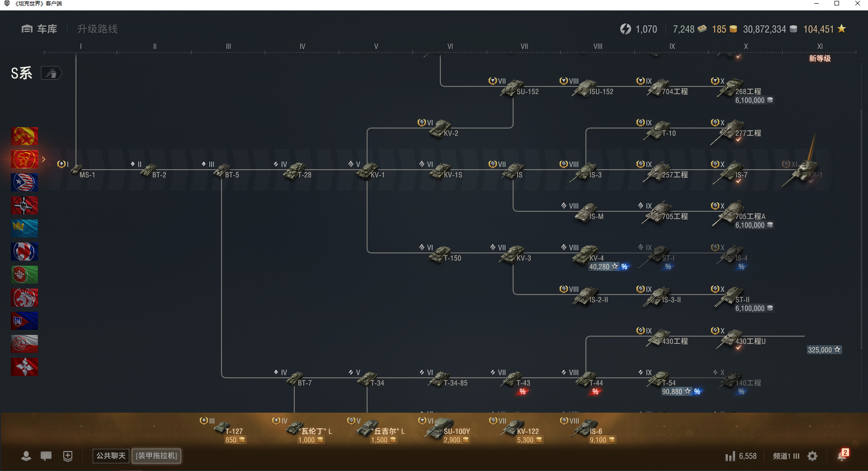868x471 pixels.
Task: Select the KV-2 tank node
Action: click(444, 129)
